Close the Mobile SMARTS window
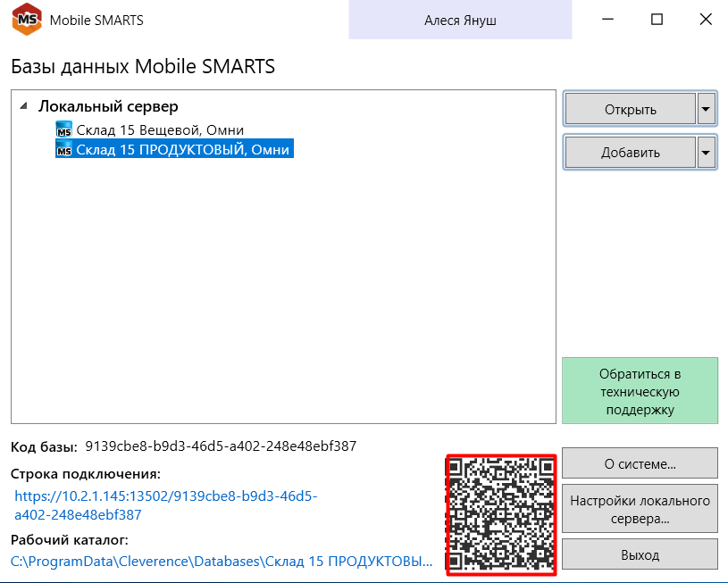728x583 pixels. (704, 20)
